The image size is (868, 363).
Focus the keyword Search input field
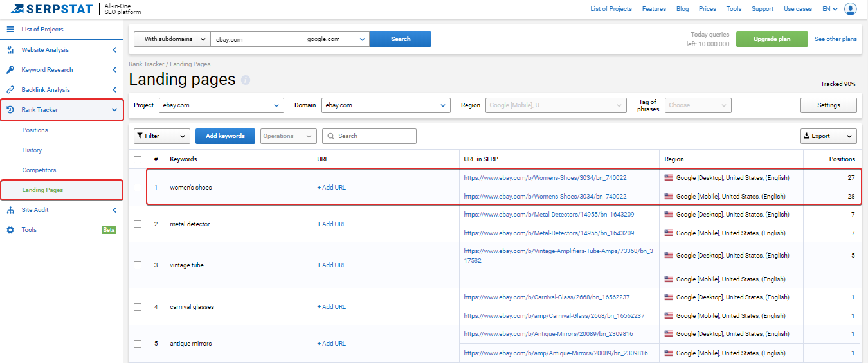pos(369,136)
